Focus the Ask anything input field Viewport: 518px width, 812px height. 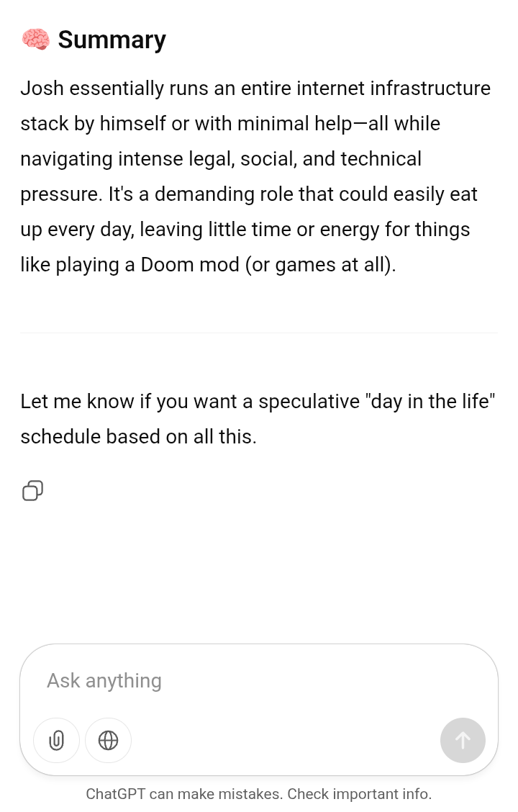(259, 680)
